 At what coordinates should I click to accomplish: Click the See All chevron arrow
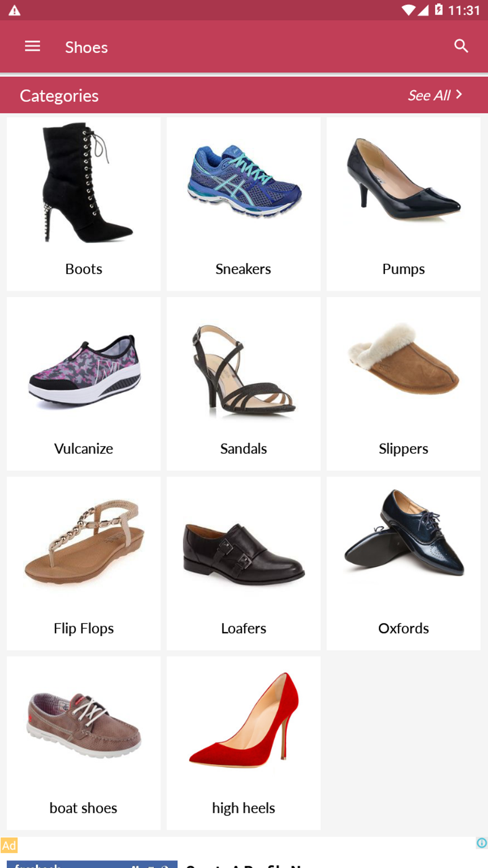(x=459, y=94)
